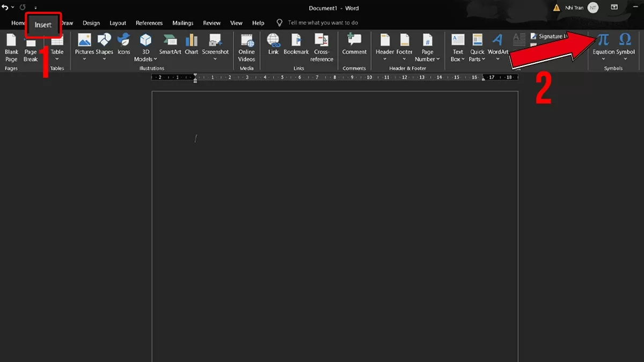The width and height of the screenshot is (644, 362).
Task: Click the Bookmark icon
Action: click(x=296, y=41)
